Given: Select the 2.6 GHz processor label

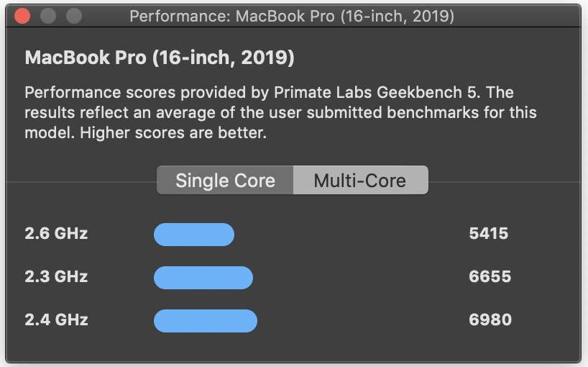Looking at the screenshot, I should [56, 234].
